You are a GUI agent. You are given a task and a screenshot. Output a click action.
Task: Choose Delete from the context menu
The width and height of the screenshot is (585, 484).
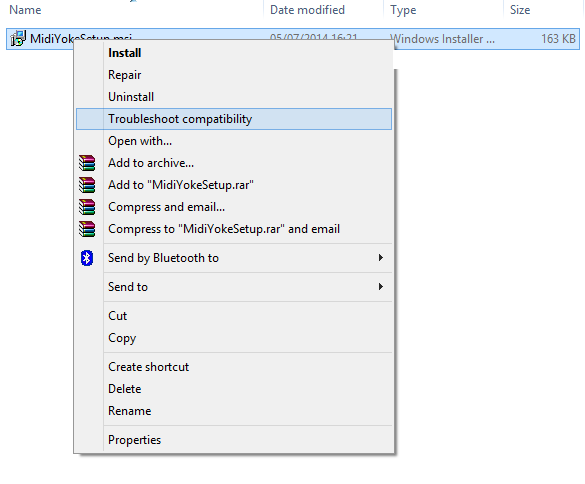tap(234, 389)
